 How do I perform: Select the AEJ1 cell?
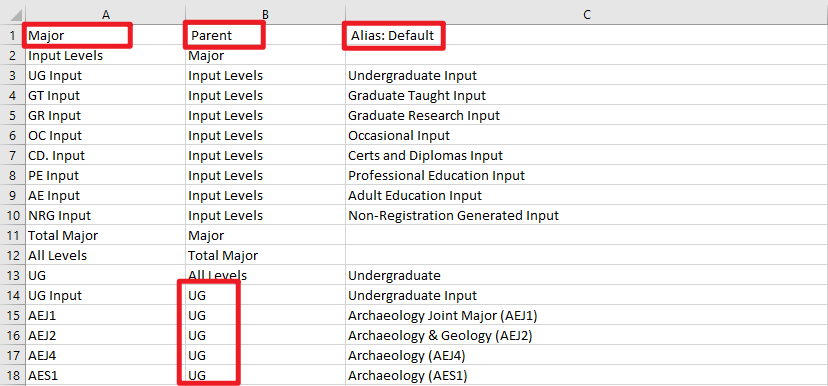point(106,316)
